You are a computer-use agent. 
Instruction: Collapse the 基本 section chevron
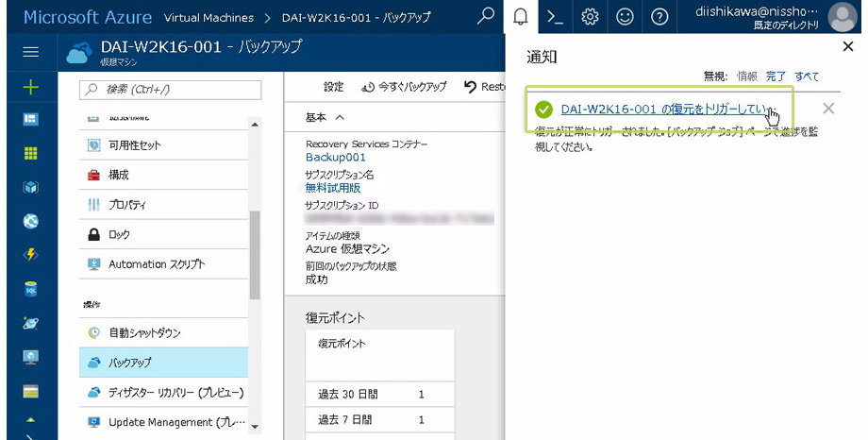340,117
